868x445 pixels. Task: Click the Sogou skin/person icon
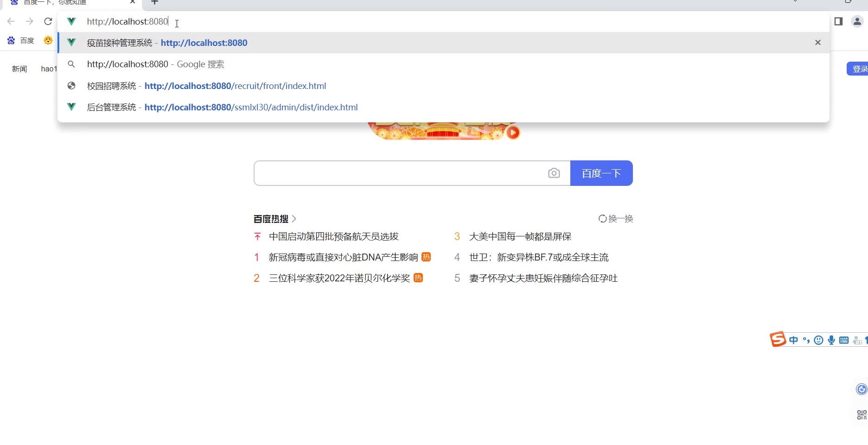(857, 341)
